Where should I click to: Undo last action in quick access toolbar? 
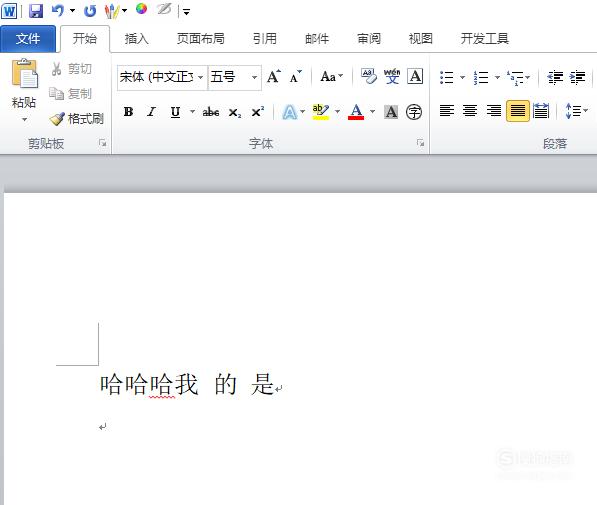pyautogui.click(x=57, y=11)
